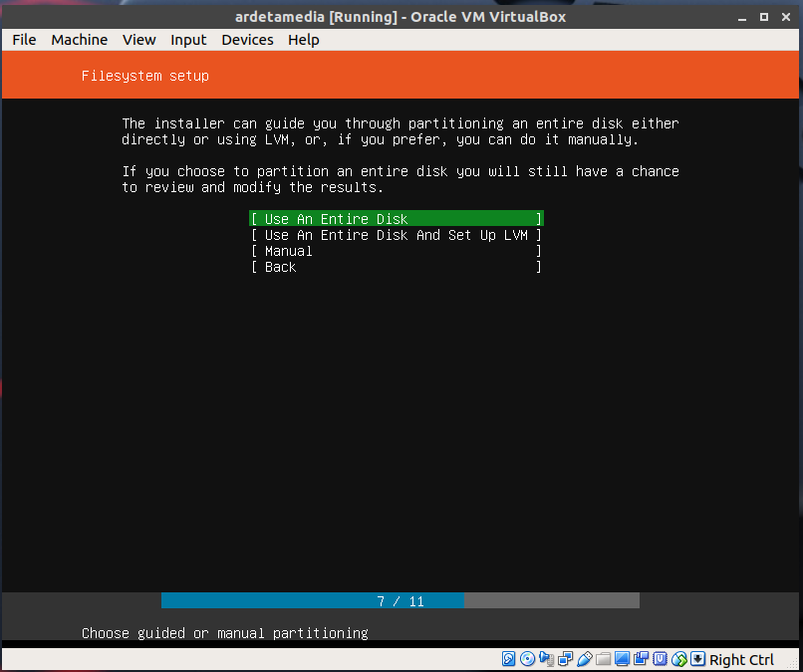
Task: Open the File menu
Action: click(24, 40)
